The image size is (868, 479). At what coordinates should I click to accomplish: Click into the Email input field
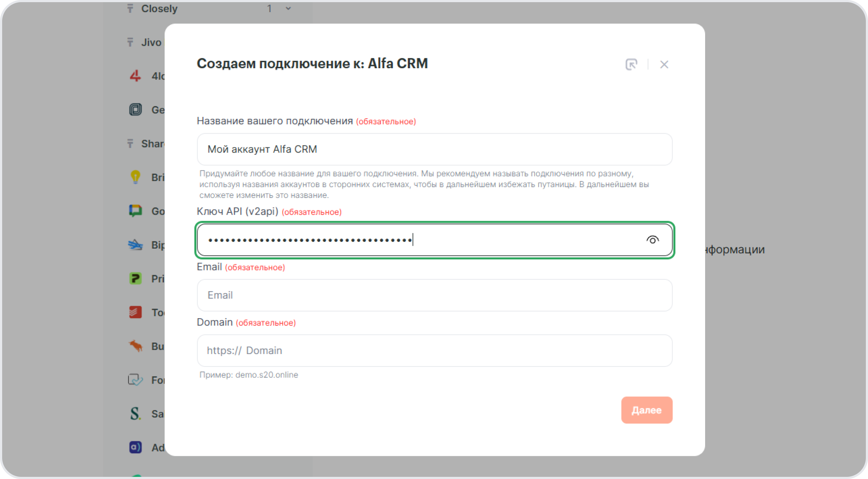(434, 295)
